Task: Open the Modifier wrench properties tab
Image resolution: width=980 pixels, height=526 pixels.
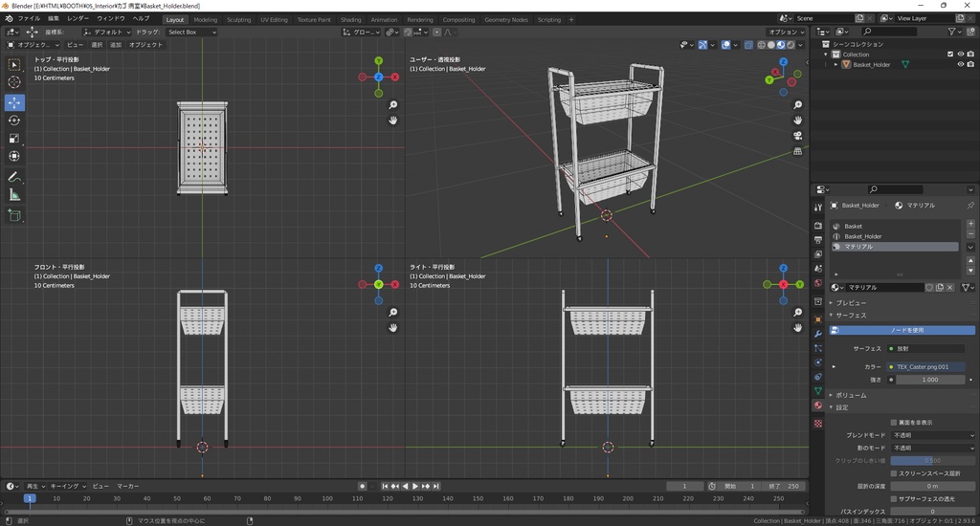Action: 817,334
